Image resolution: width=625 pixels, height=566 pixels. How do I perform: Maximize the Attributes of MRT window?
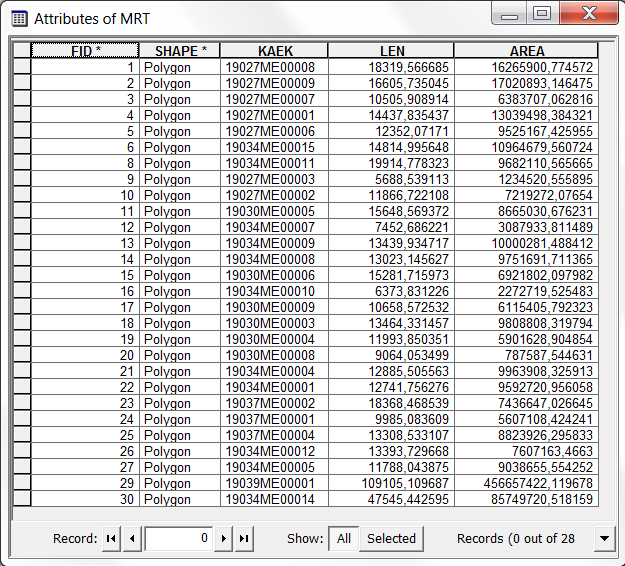pos(542,14)
